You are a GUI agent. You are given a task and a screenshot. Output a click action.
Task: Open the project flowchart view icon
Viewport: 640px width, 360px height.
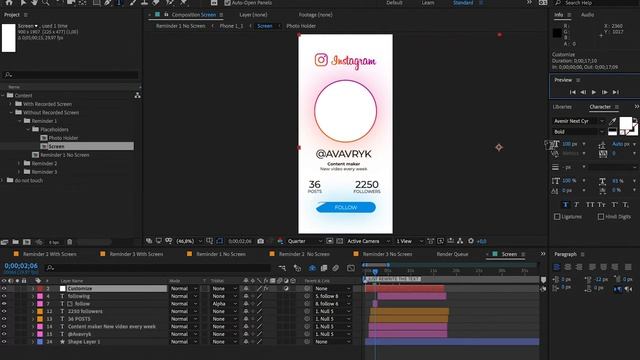point(138,95)
